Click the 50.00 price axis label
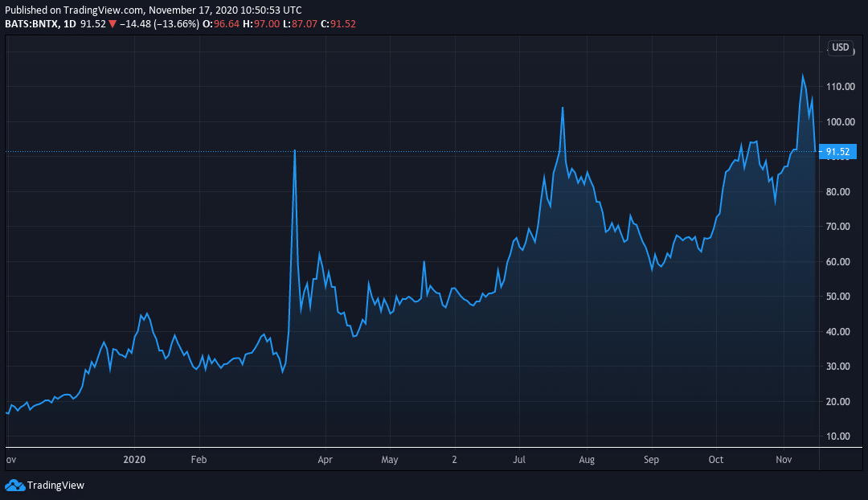 [838, 297]
